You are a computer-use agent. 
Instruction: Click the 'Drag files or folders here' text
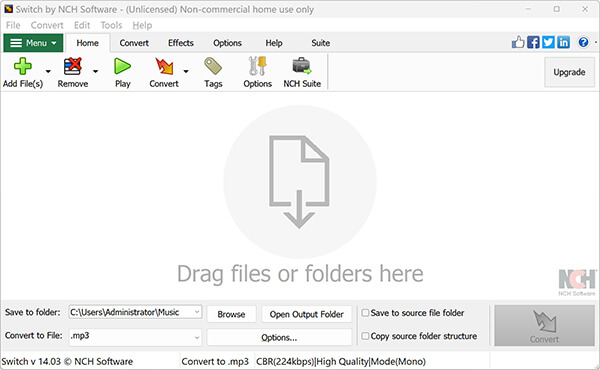300,274
